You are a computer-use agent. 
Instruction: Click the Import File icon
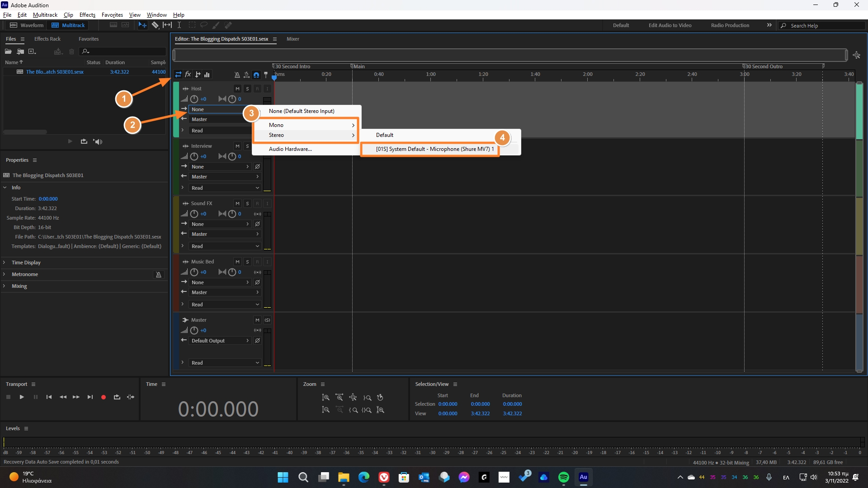tap(20, 52)
